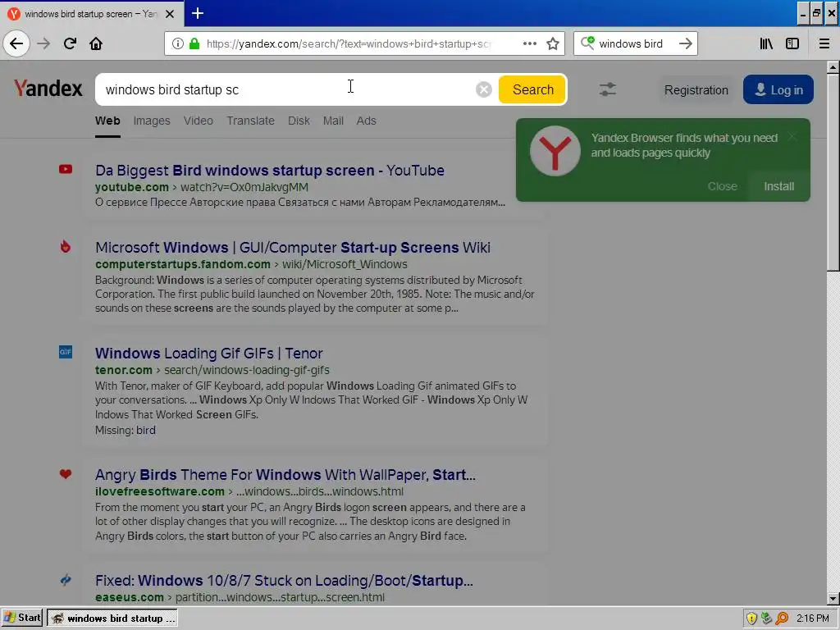
Task: Click the youtube.com green URL
Action: [x=132, y=187]
